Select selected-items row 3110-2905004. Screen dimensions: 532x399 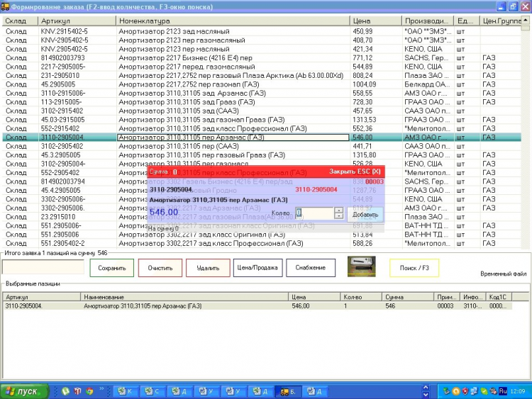257,305
